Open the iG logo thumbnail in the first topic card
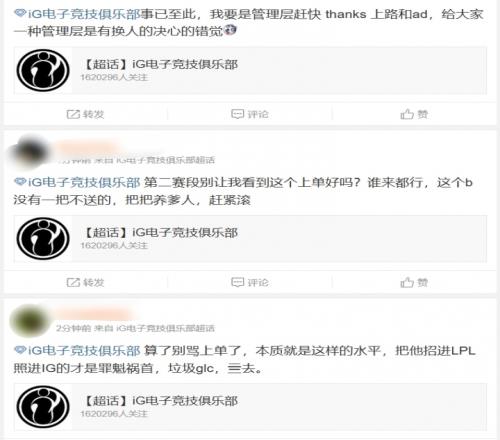This screenshot has width=500, height=440. tap(43, 70)
